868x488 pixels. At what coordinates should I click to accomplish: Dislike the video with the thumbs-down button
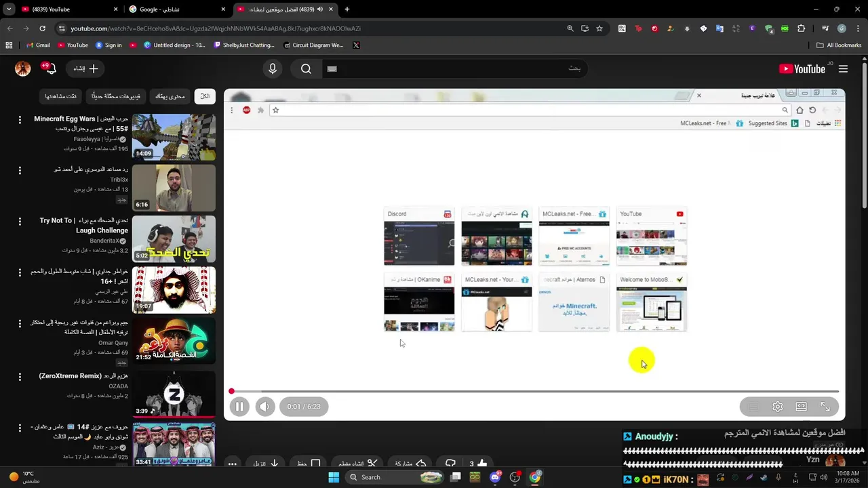(x=450, y=464)
